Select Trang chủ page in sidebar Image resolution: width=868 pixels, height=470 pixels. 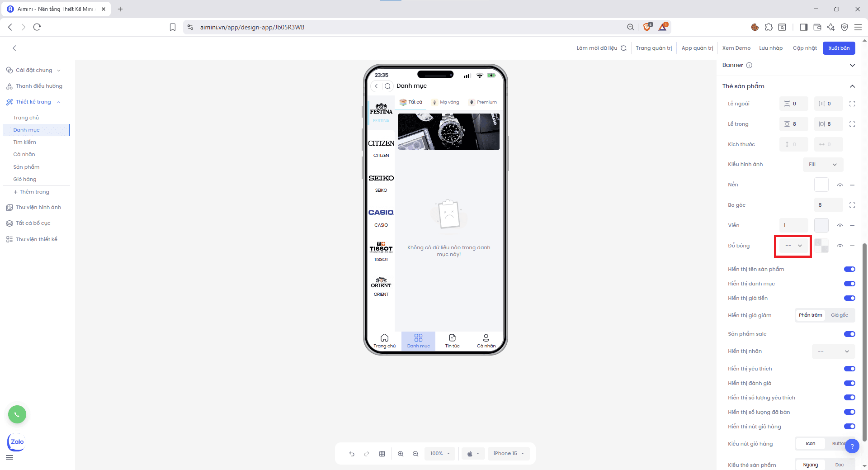[x=26, y=118]
